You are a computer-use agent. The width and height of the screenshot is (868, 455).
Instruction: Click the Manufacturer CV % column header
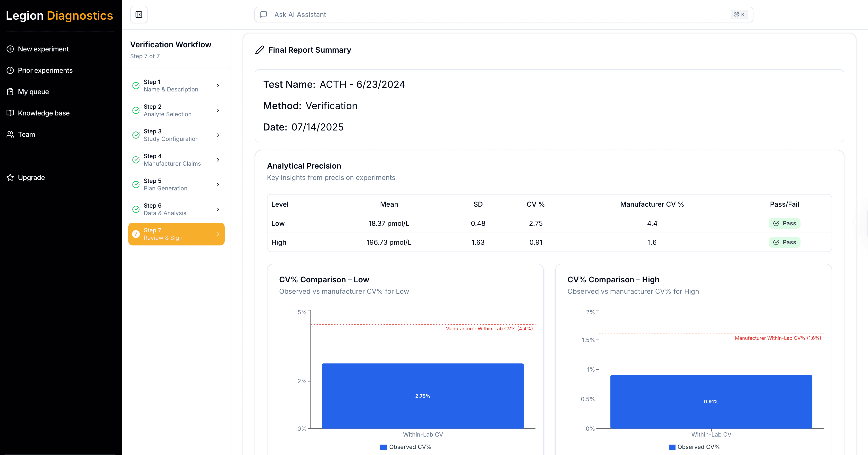652,204
